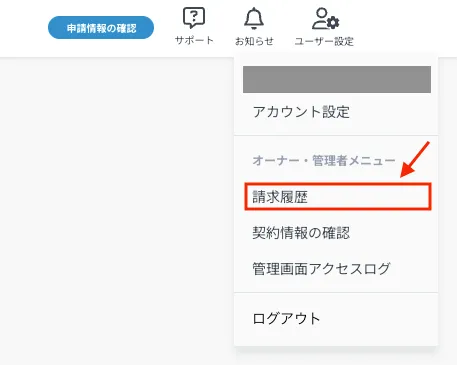Click the gray user name banner
457x365 pixels.
pos(337,79)
